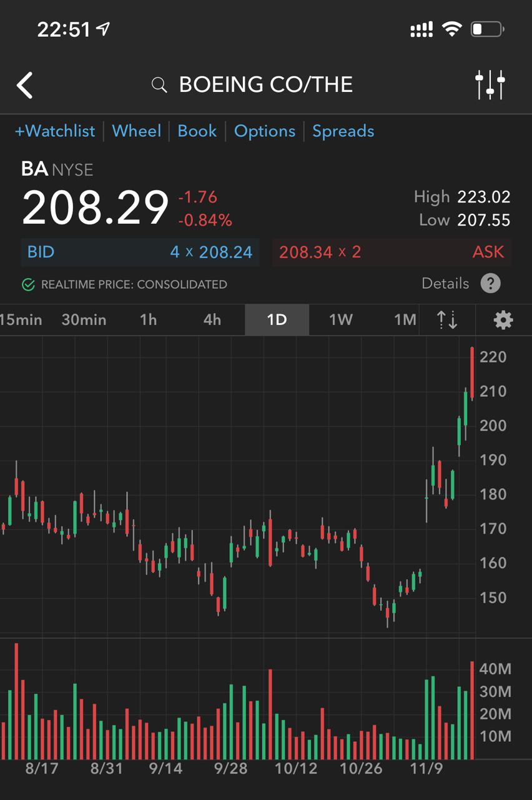This screenshot has width=532, height=800.
Task: Tap REALTIME PRICE: CONSOLIDATED text
Action: [x=134, y=285]
